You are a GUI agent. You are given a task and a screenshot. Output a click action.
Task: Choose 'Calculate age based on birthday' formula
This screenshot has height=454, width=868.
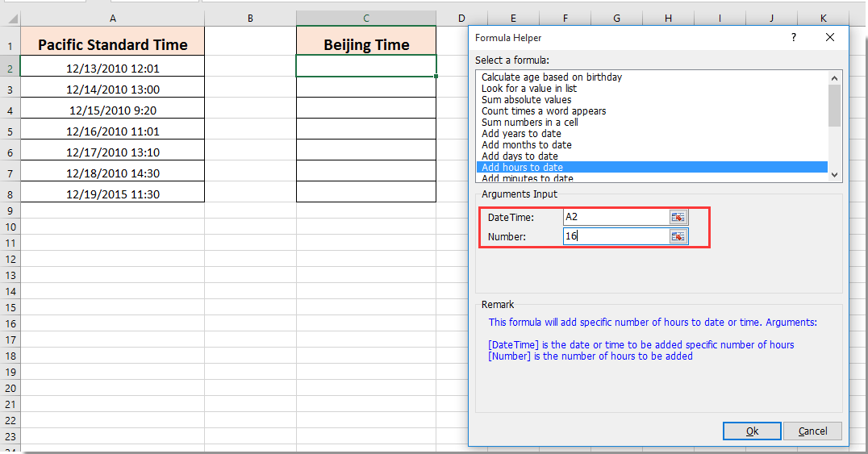(551, 77)
